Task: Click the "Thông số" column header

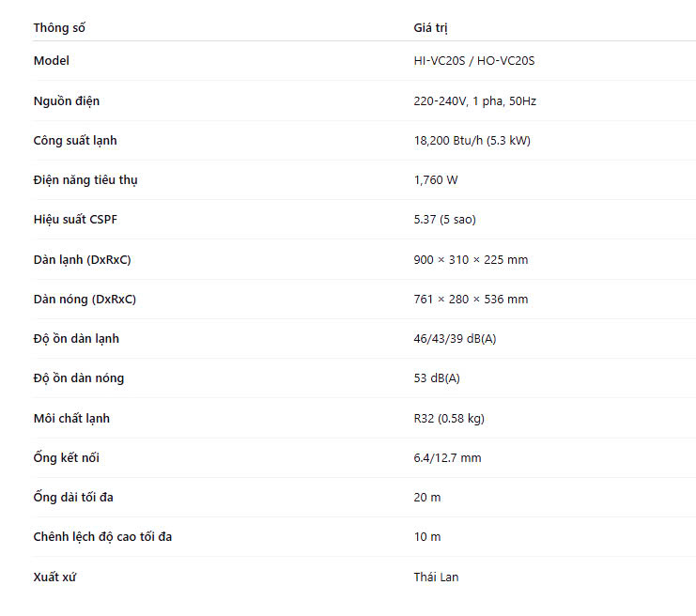Action: 59,28
